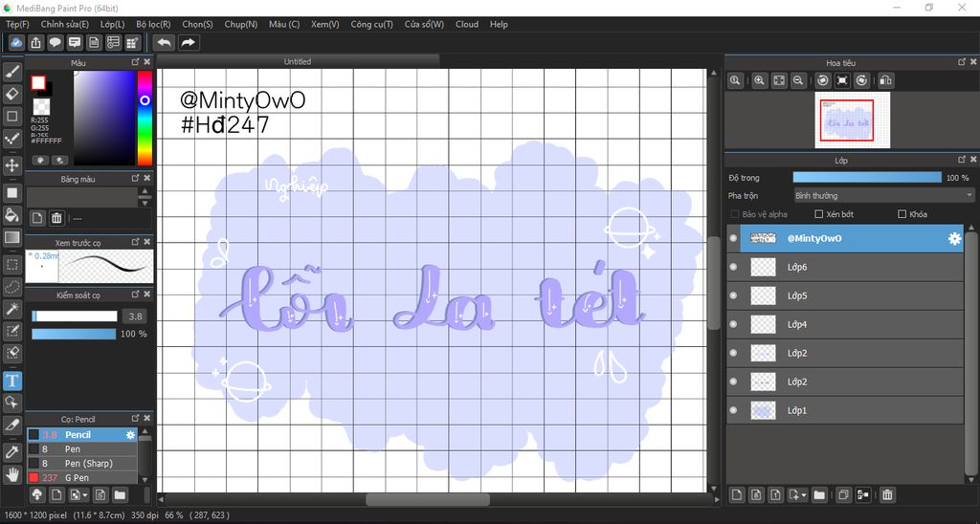
Task: Select the rectangular Select tool
Action: pos(11,265)
